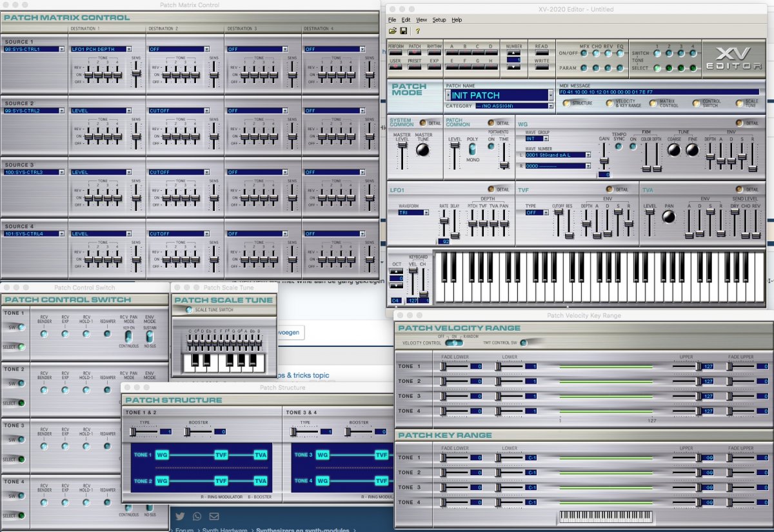Viewport: 774px width, 532px height.
Task: Open the File menu
Action: [x=392, y=20]
